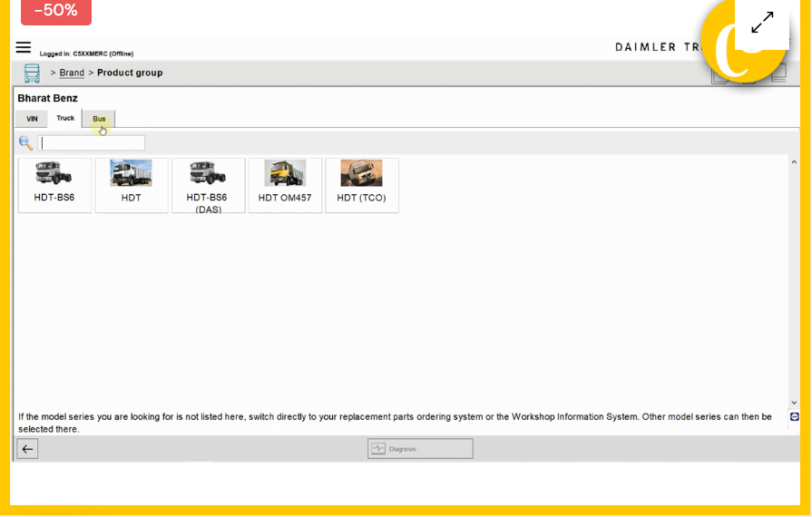Viewport: 812px width, 517px height.
Task: Select the HDT truck model tile
Action: pyautogui.click(x=132, y=185)
